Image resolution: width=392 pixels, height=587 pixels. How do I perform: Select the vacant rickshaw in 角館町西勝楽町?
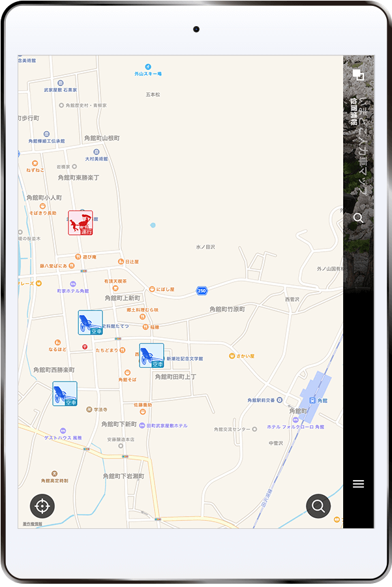(65, 394)
